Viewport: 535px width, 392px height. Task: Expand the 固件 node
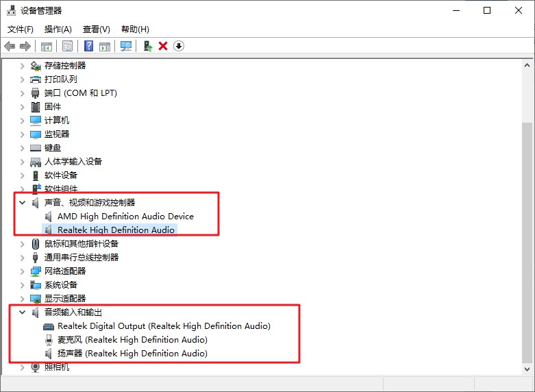22,107
